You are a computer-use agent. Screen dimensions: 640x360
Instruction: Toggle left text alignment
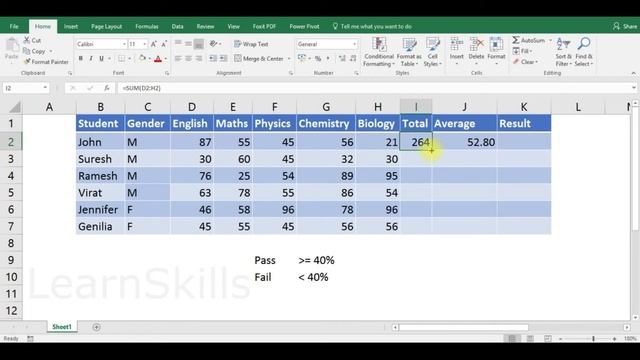pos(178,59)
